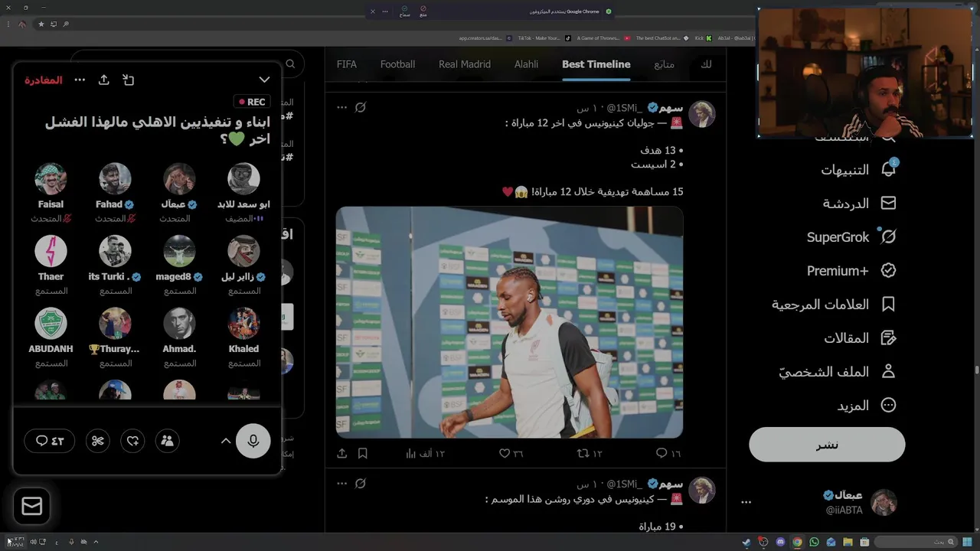The image size is (980, 551).
Task: Close the Chrome microphone prompt
Action: click(373, 11)
